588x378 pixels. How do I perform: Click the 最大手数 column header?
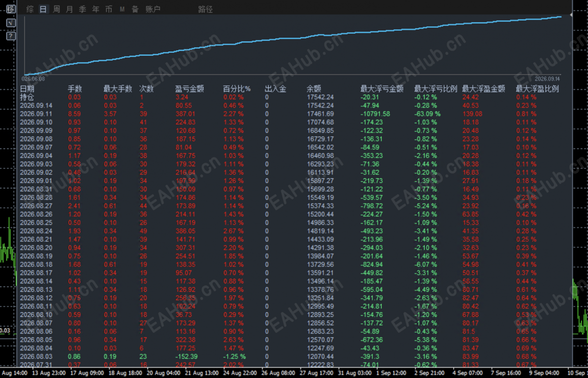(x=118, y=89)
